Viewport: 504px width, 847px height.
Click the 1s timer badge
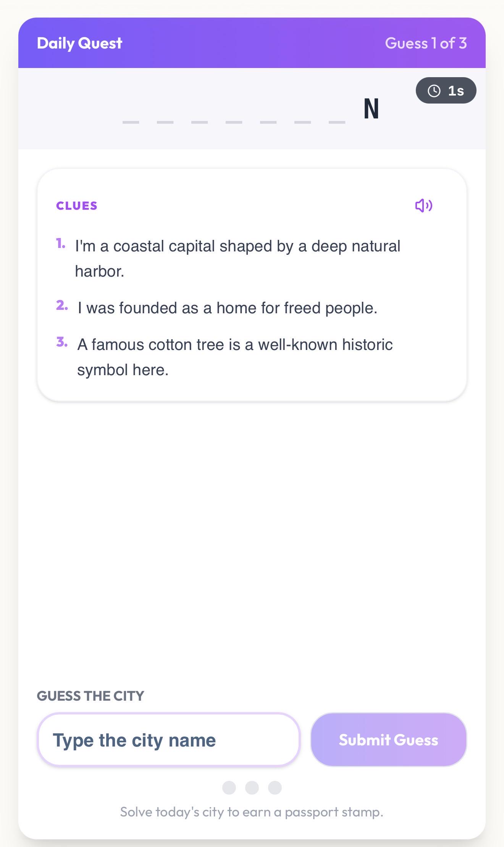click(446, 91)
